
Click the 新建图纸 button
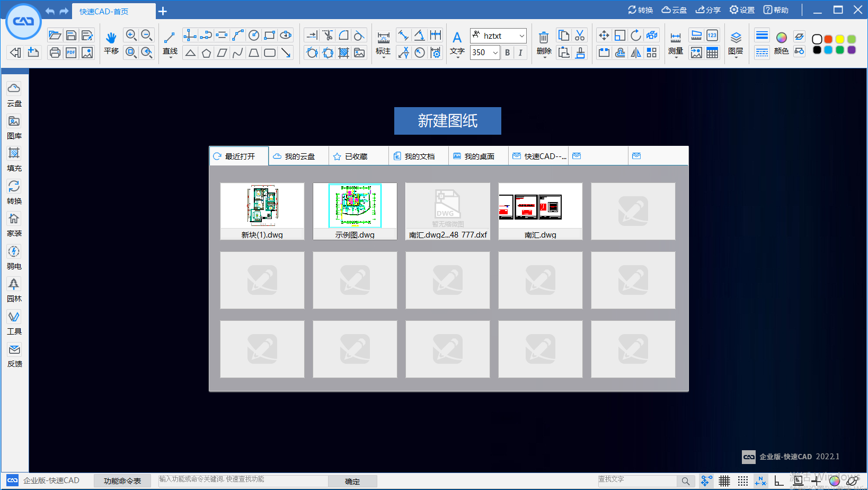pos(448,121)
